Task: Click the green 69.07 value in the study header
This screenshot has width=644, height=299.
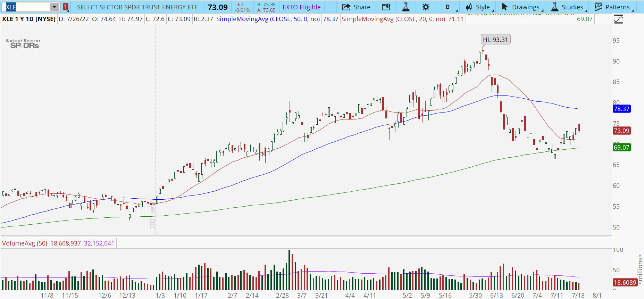Action: pyautogui.click(x=585, y=19)
